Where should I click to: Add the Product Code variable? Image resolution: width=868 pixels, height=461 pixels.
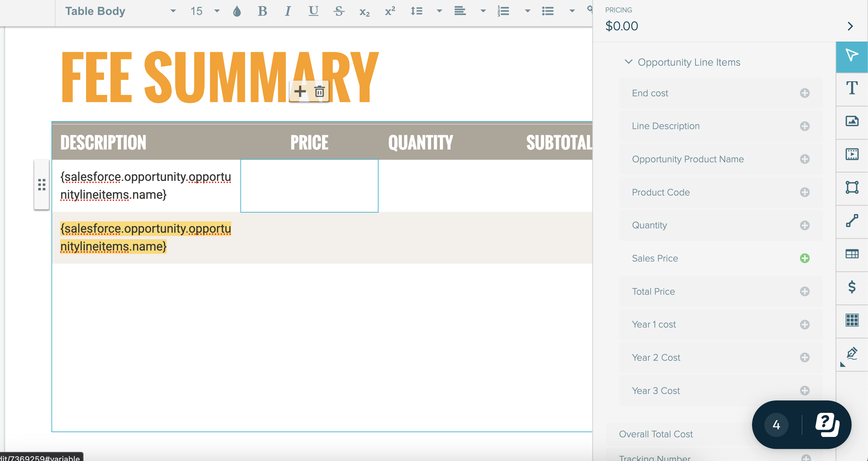(x=805, y=192)
